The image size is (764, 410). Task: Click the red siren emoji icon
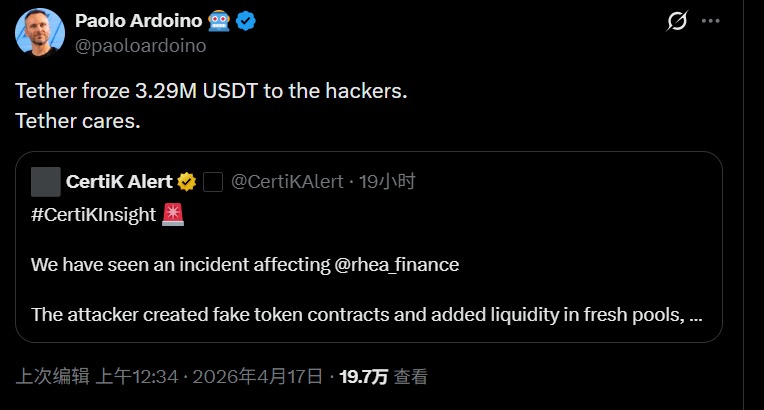point(173,215)
